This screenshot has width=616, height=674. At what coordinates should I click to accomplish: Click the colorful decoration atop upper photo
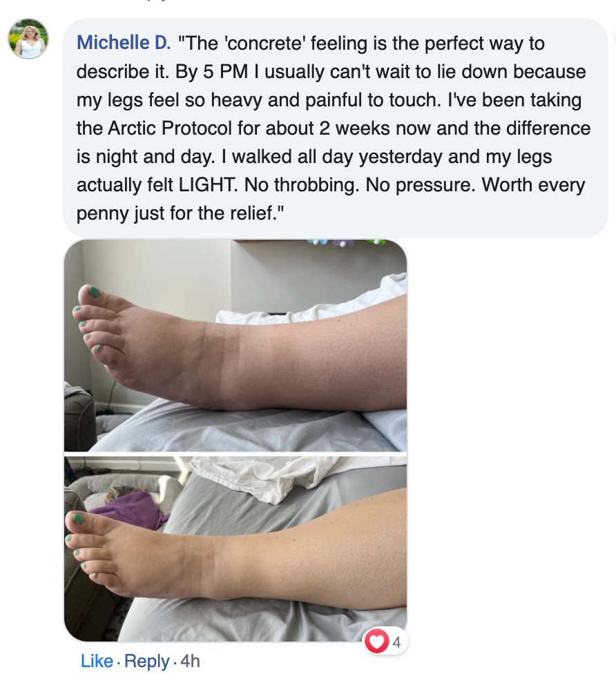coord(345,243)
